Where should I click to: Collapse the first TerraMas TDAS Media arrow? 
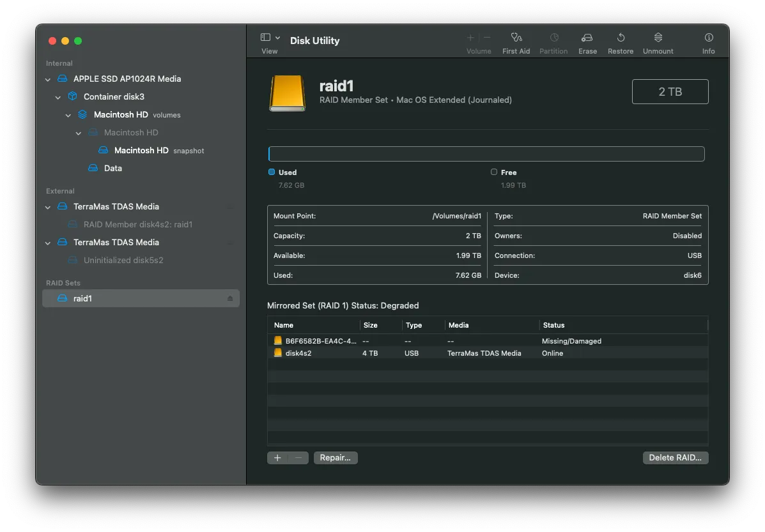48,207
